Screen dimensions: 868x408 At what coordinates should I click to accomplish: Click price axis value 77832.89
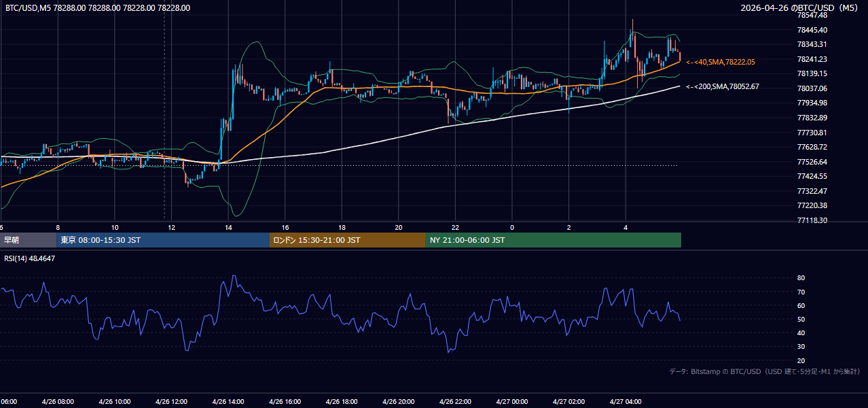click(812, 118)
